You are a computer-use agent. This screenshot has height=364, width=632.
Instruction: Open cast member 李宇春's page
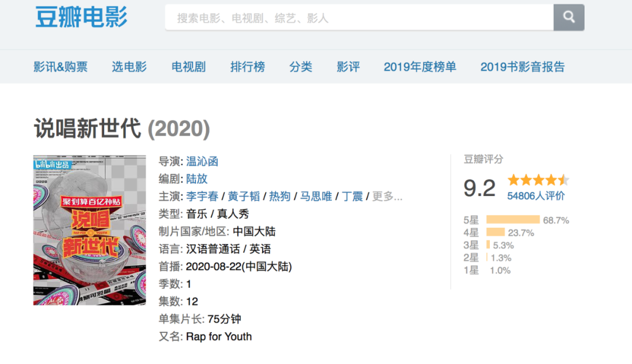(201, 197)
